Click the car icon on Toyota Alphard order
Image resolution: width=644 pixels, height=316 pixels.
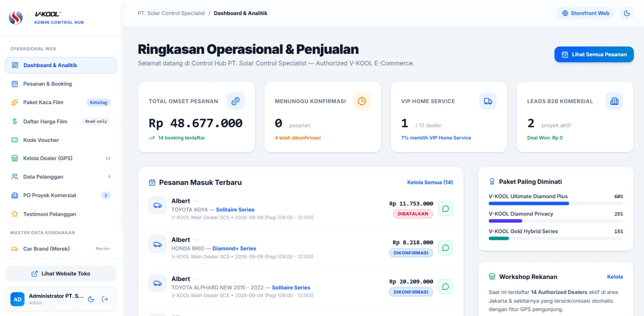coord(157,283)
